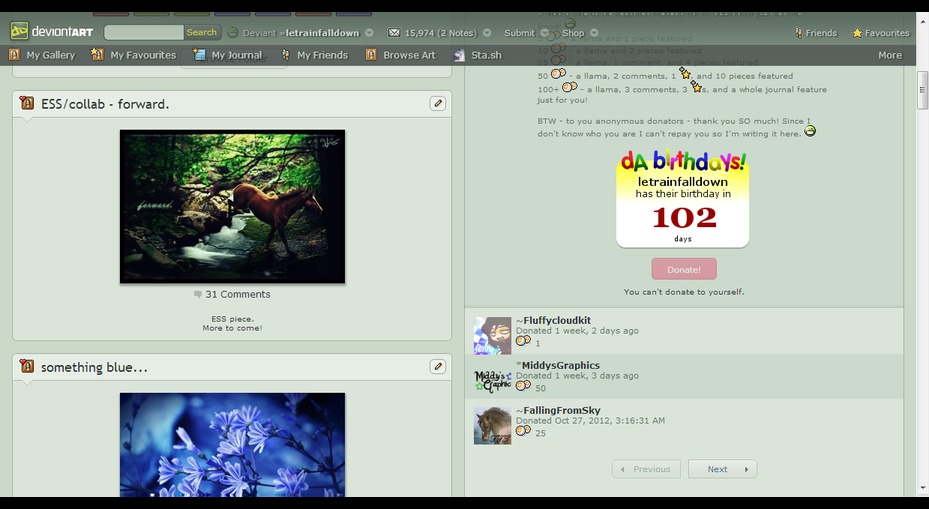Click the Search button
Screen dimensions: 929x509
[201, 32]
